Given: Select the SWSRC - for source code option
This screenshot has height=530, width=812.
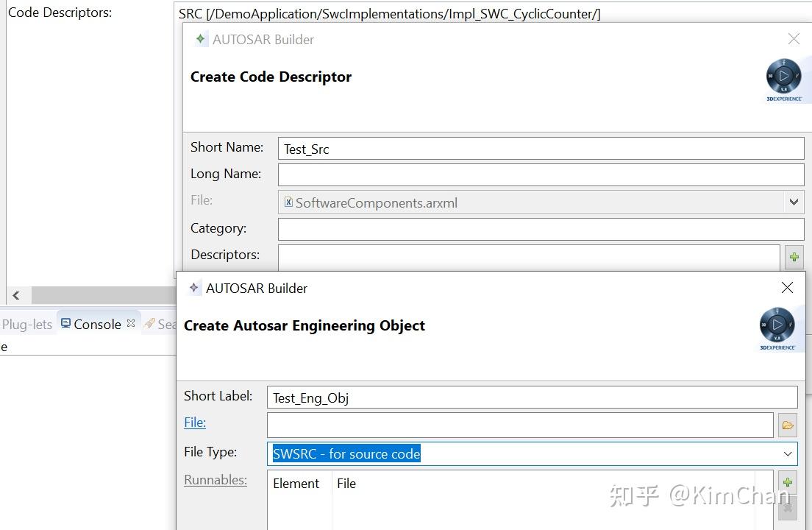Looking at the screenshot, I should coord(346,453).
